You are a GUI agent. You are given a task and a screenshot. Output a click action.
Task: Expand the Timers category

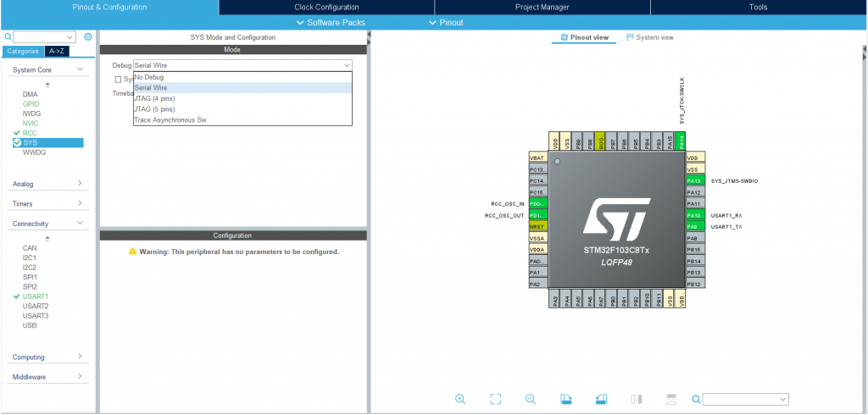(x=80, y=203)
